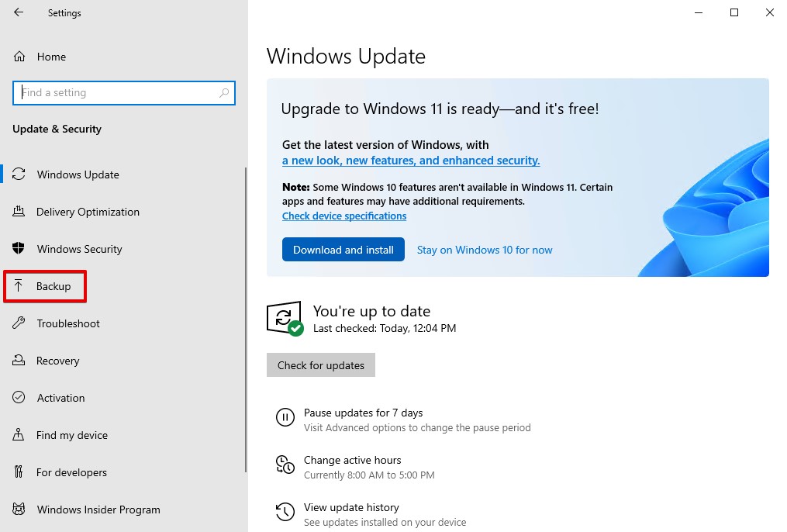Select Windows Update in the sidebar
Viewport: 787px width, 532px height.
[78, 174]
